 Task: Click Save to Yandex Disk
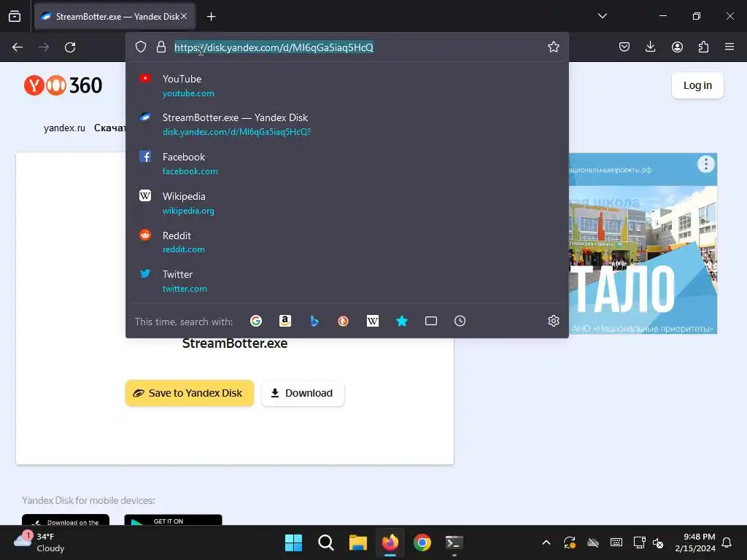click(x=189, y=393)
